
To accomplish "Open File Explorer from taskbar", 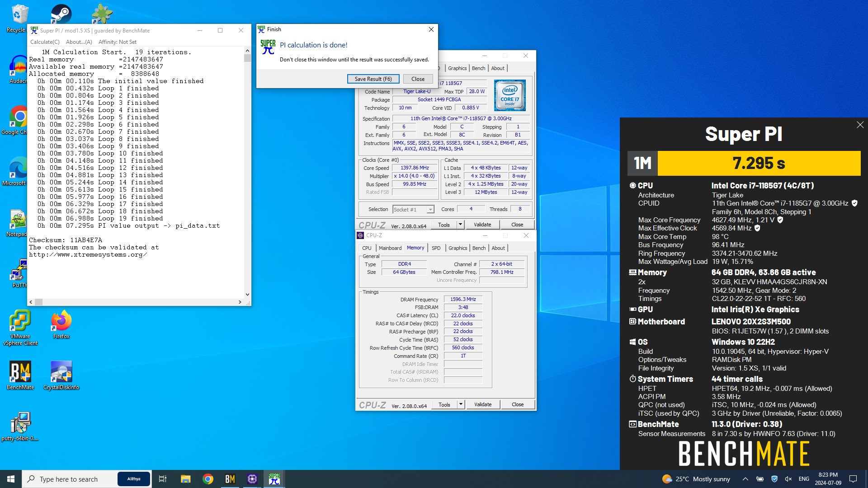I will tap(186, 479).
